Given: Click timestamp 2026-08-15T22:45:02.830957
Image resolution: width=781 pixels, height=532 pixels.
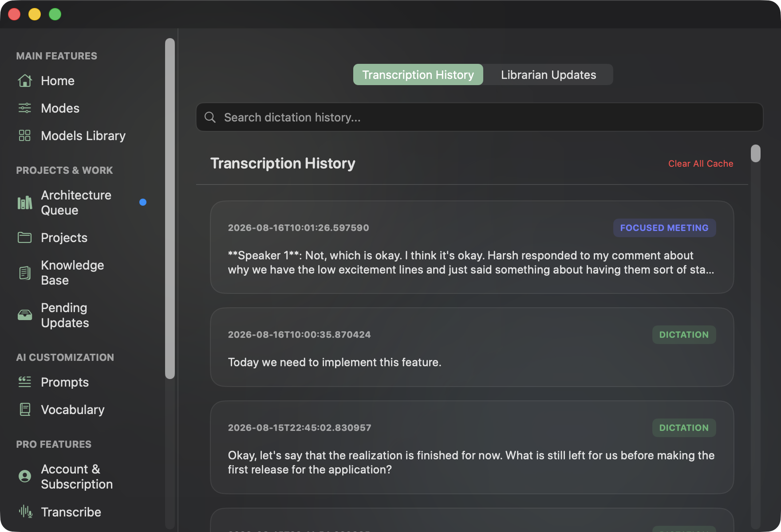Looking at the screenshot, I should click(300, 427).
